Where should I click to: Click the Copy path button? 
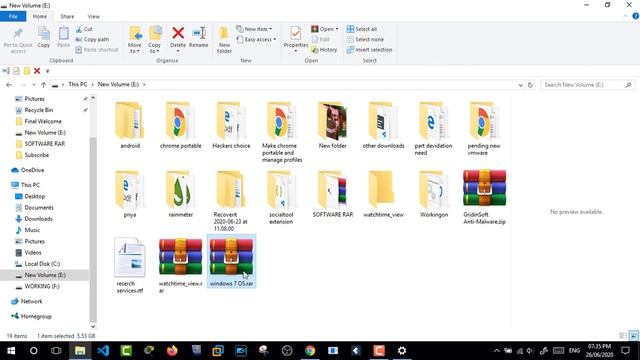point(92,40)
